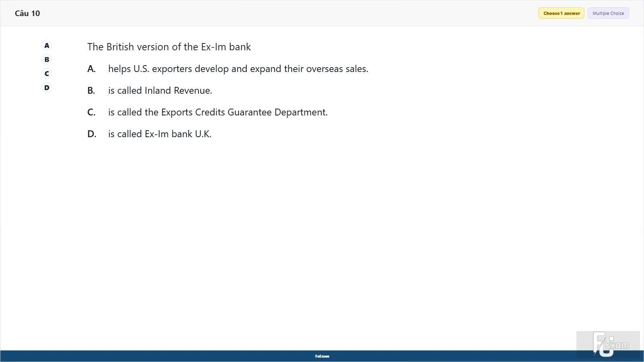The width and height of the screenshot is (644, 362).
Task: Click the bold 'A.' label before first option
Action: point(91,69)
